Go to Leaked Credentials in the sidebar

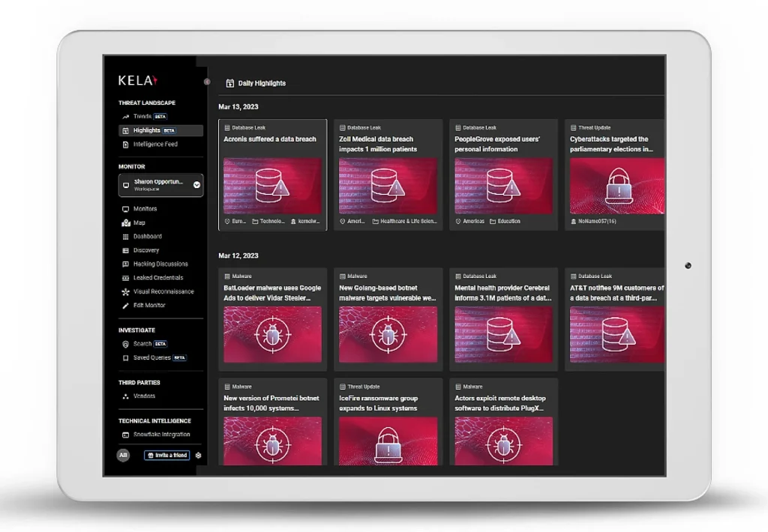coord(157,278)
